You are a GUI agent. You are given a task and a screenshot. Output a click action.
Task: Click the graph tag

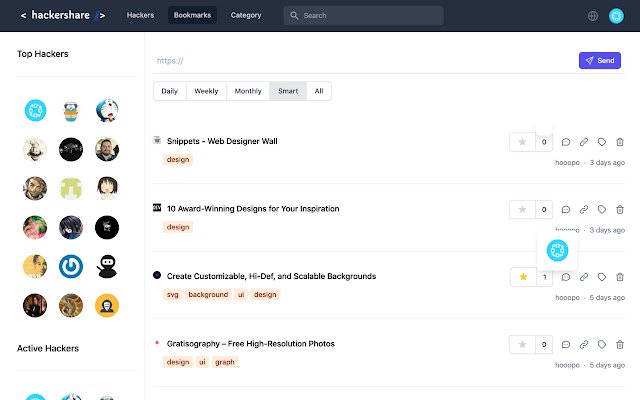pos(224,362)
